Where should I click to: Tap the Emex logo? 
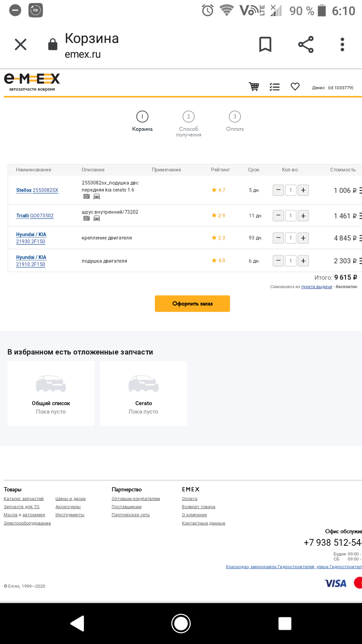[x=32, y=82]
